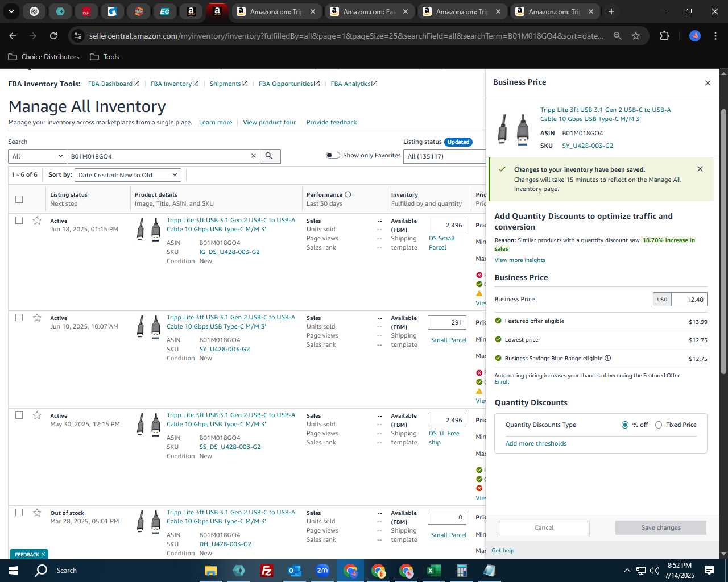Check the SY_U428-003-G2 row checkbox

coord(19,317)
